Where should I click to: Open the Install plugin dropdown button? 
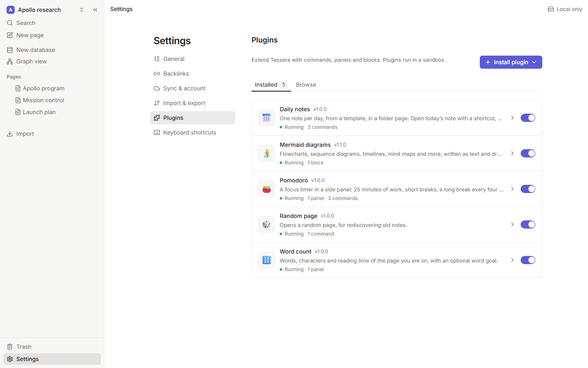511,62
